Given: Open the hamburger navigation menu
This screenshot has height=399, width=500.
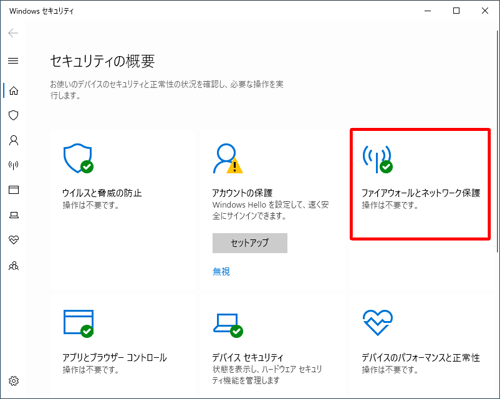Looking at the screenshot, I should pyautogui.click(x=13, y=61).
